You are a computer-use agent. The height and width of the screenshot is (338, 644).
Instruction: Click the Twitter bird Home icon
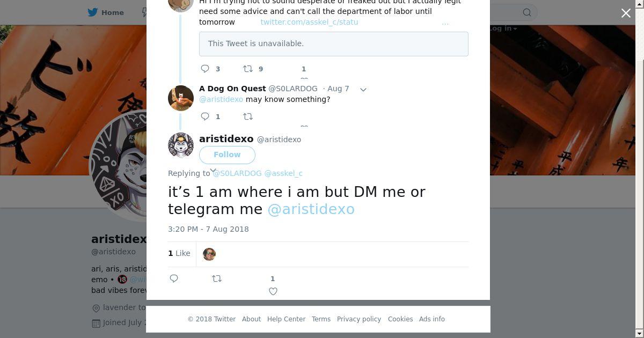(x=93, y=12)
